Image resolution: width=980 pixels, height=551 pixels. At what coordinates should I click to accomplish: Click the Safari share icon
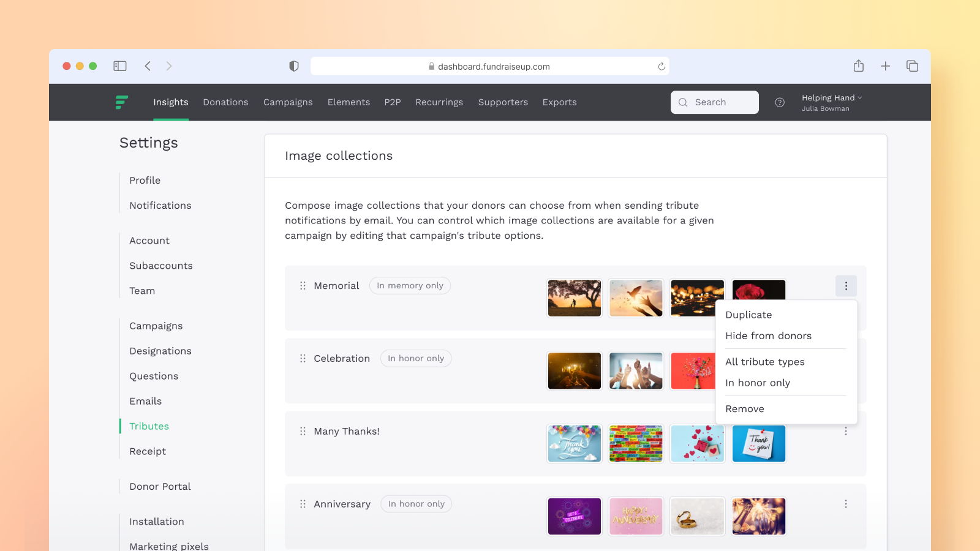pyautogui.click(x=859, y=66)
